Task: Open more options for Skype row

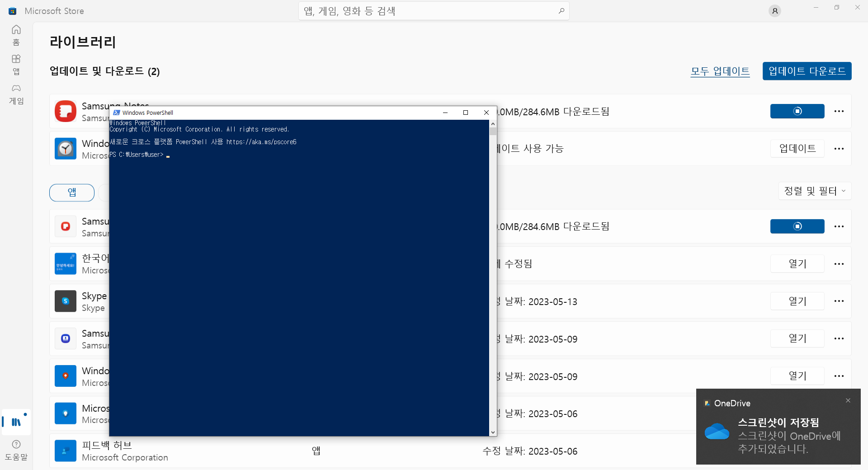Action: tap(839, 301)
